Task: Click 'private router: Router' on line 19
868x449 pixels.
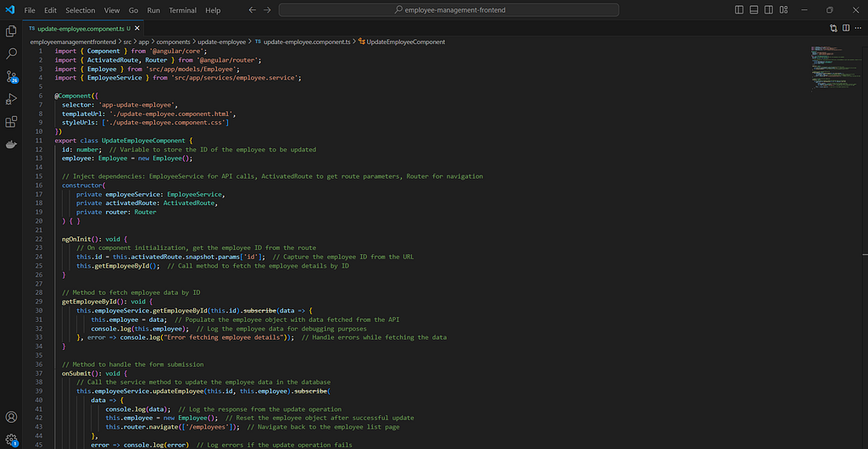Action: (116, 212)
